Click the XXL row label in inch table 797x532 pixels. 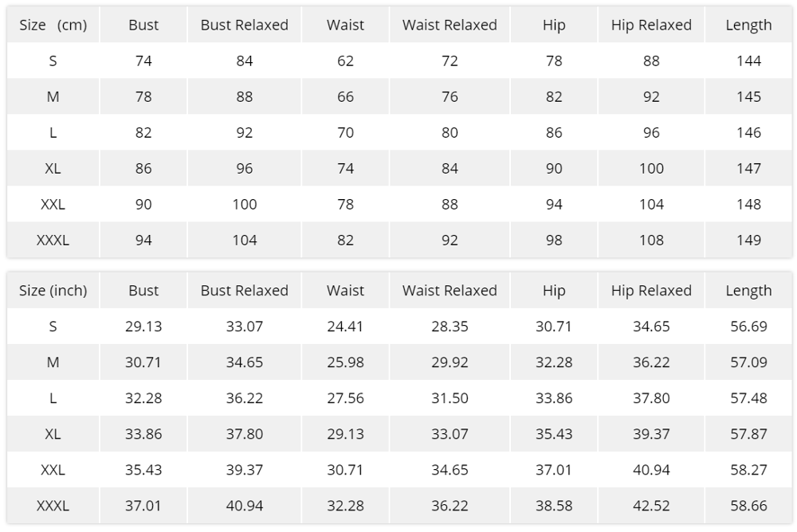click(x=53, y=470)
